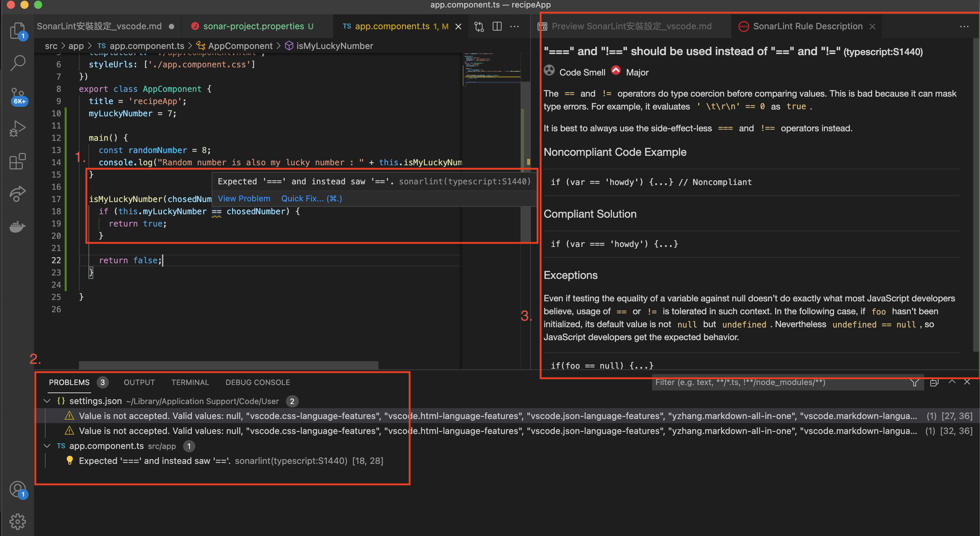This screenshot has width=980, height=536.
Task: Open the Live Share view icon
Action: tap(17, 194)
